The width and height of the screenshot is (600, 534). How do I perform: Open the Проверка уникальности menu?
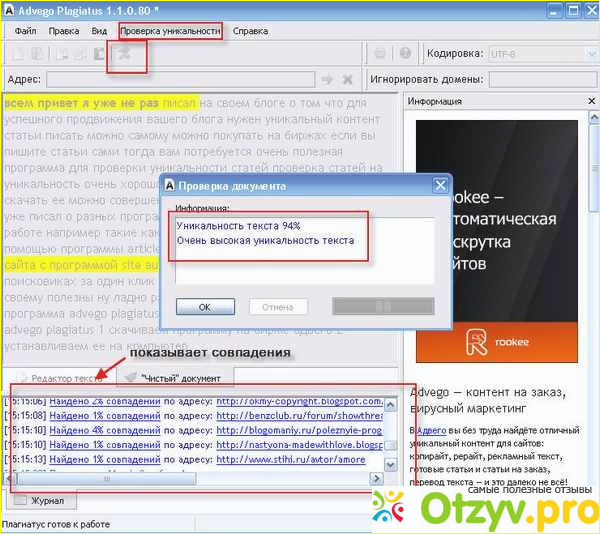pyautogui.click(x=170, y=31)
